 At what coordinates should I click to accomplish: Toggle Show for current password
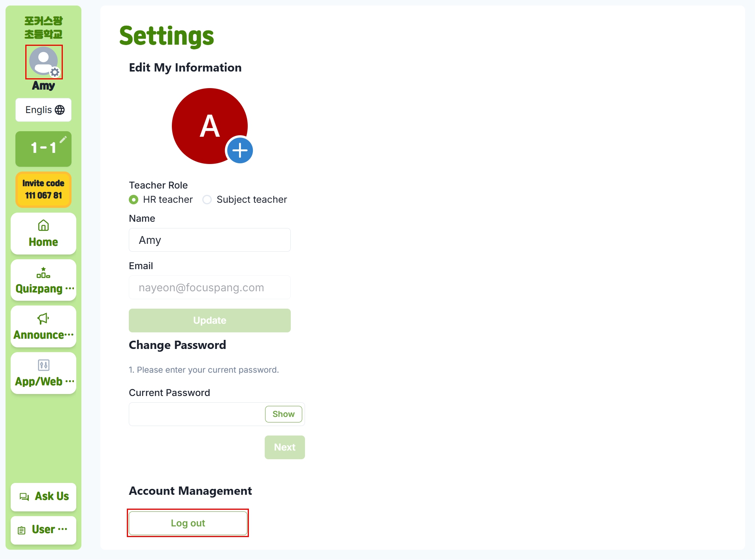[x=283, y=414]
